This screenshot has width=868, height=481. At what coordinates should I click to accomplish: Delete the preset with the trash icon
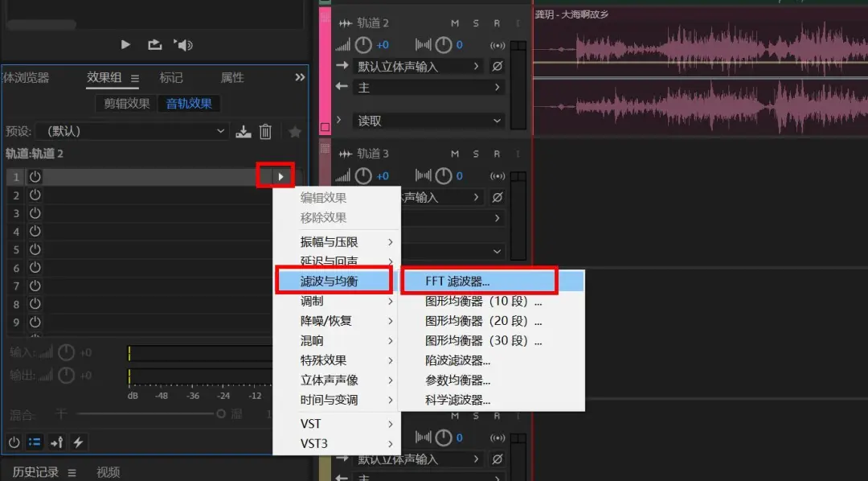pyautogui.click(x=266, y=131)
